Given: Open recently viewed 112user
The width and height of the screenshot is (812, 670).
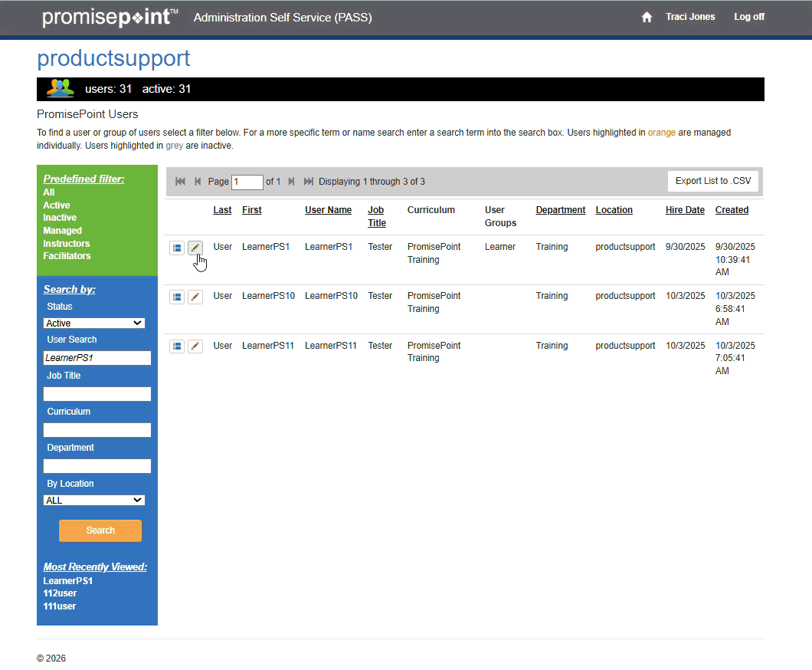Looking at the screenshot, I should 60,593.
